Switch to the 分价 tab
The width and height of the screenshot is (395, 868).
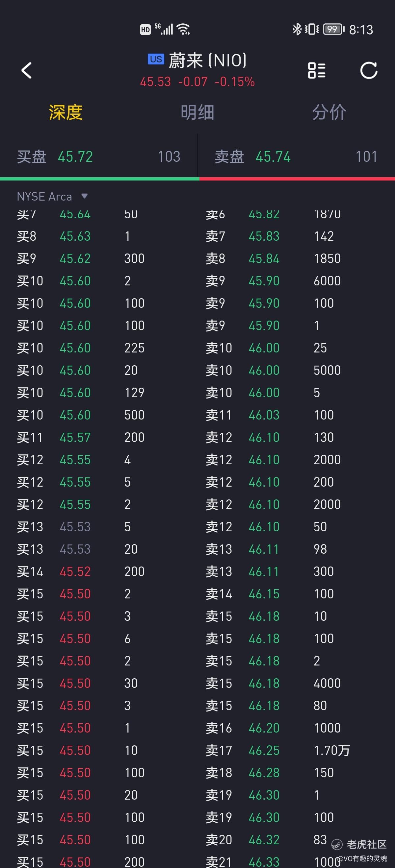point(329,112)
